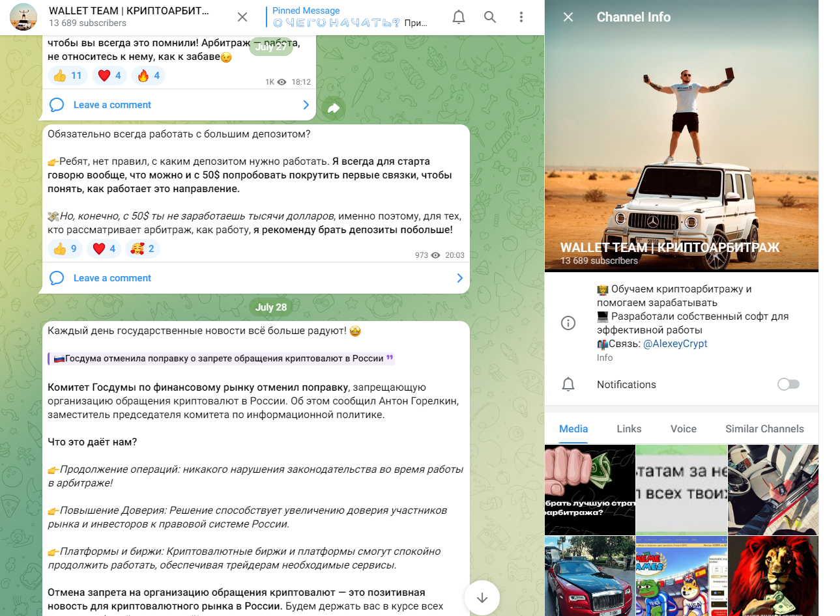This screenshot has width=840, height=616.
Task: Click the comment bubble icon on the 20:03 post
Action: coord(57,278)
